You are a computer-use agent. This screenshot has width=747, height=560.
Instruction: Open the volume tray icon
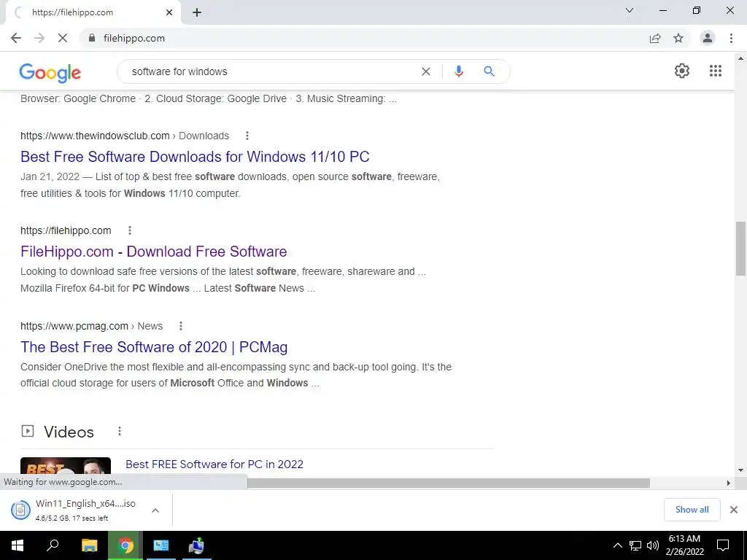(x=653, y=545)
